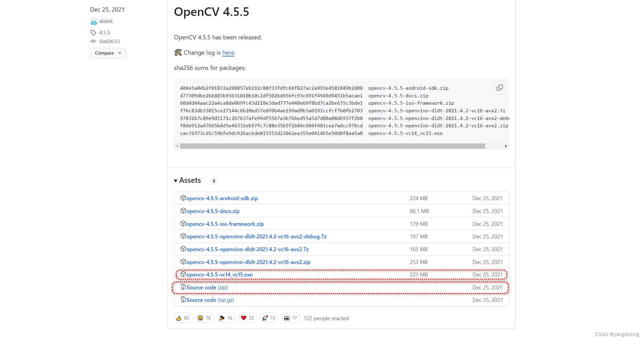The height and width of the screenshot is (340, 644).
Task: Click the 'sha256 sums for packages:' text
Action: (x=210, y=68)
